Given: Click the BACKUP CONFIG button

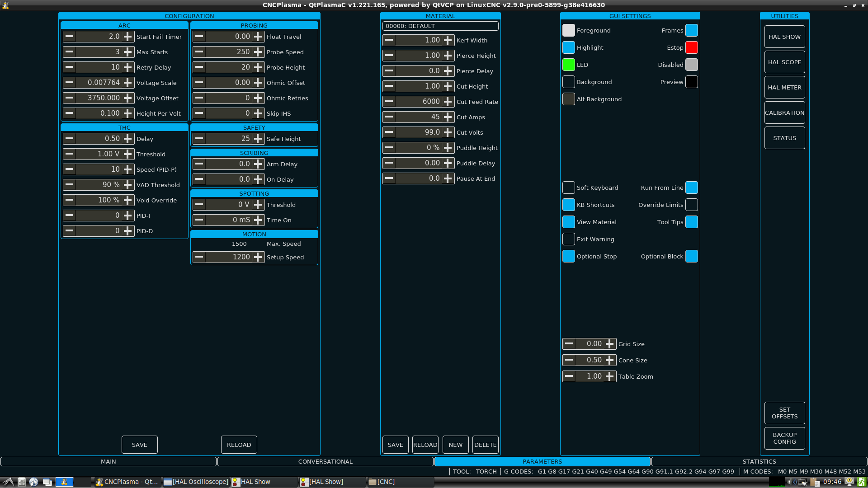Looking at the screenshot, I should 785,438.
